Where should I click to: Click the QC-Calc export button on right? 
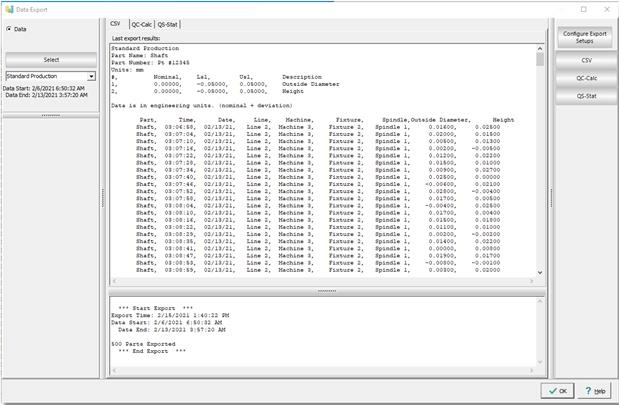[x=586, y=78]
